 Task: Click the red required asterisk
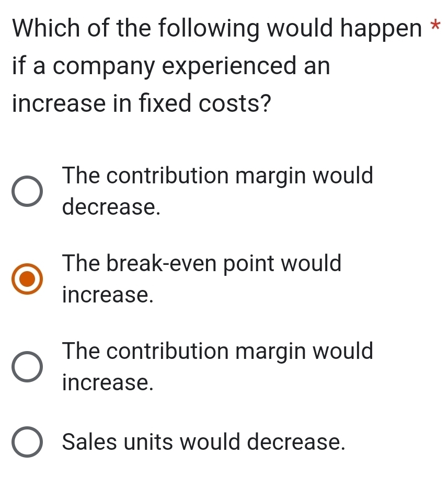tap(435, 26)
